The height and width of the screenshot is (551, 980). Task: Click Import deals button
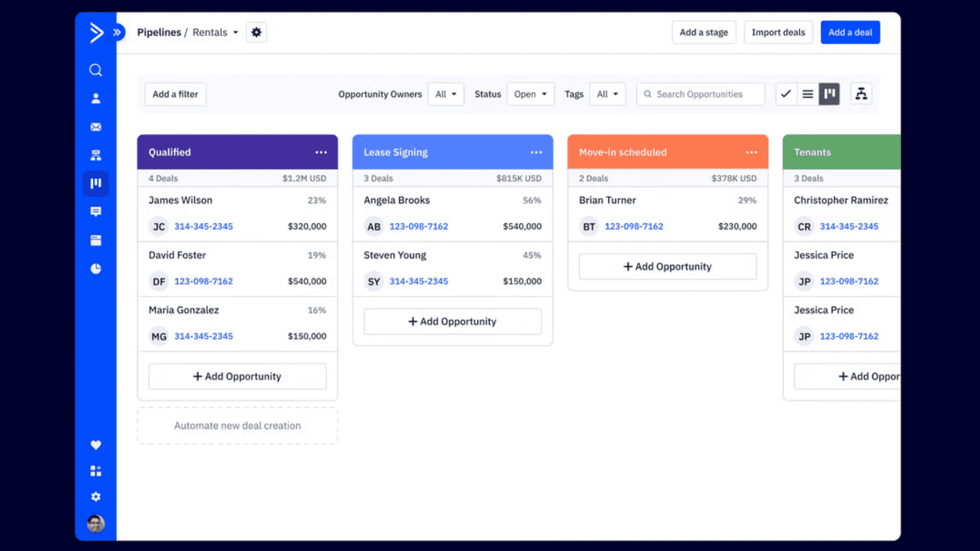[x=778, y=32]
